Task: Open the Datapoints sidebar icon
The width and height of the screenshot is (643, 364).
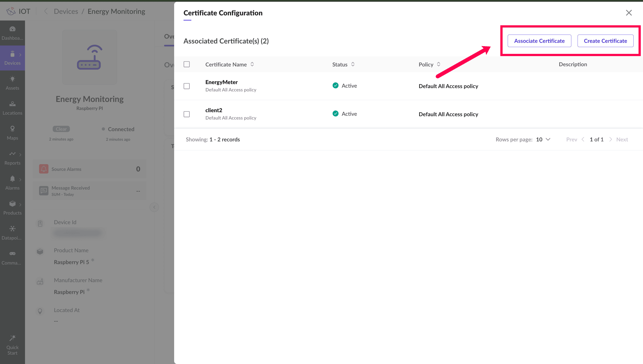Action: click(12, 229)
